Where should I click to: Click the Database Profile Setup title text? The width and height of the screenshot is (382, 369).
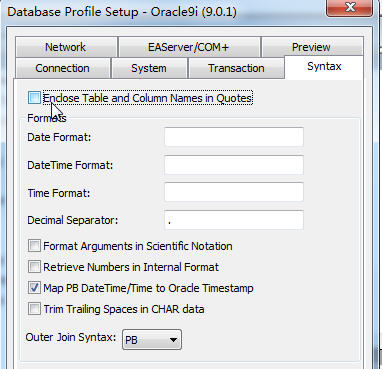point(122,12)
